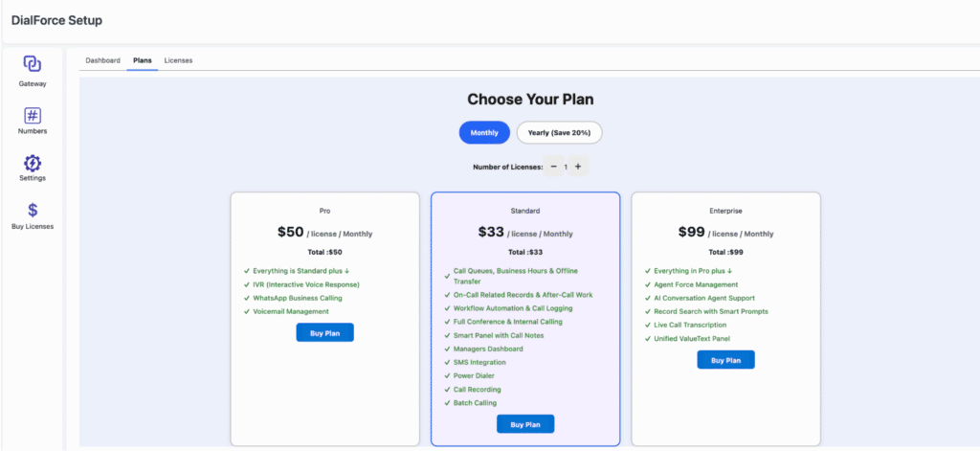Image resolution: width=980 pixels, height=451 pixels.
Task: Click checkmark beside Voicemail Management
Action: point(247,311)
